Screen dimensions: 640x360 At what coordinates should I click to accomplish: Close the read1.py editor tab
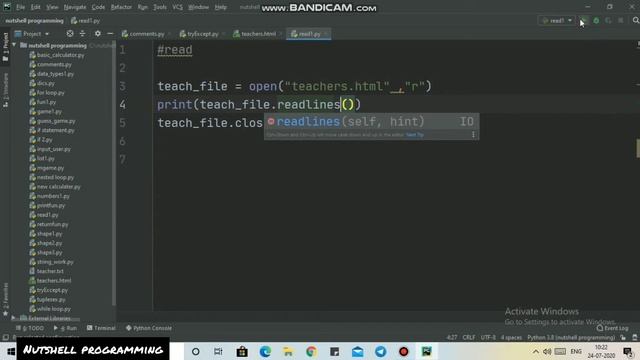pos(326,34)
